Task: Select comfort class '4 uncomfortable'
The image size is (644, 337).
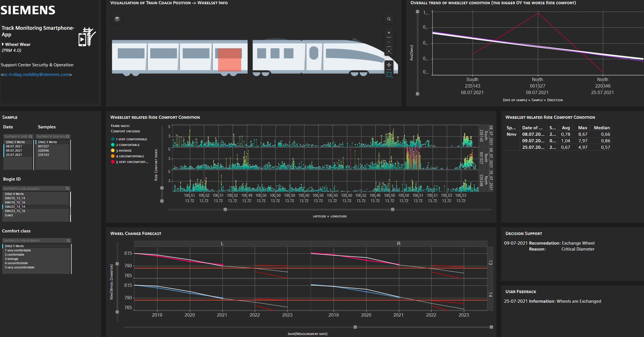Action: (16, 263)
